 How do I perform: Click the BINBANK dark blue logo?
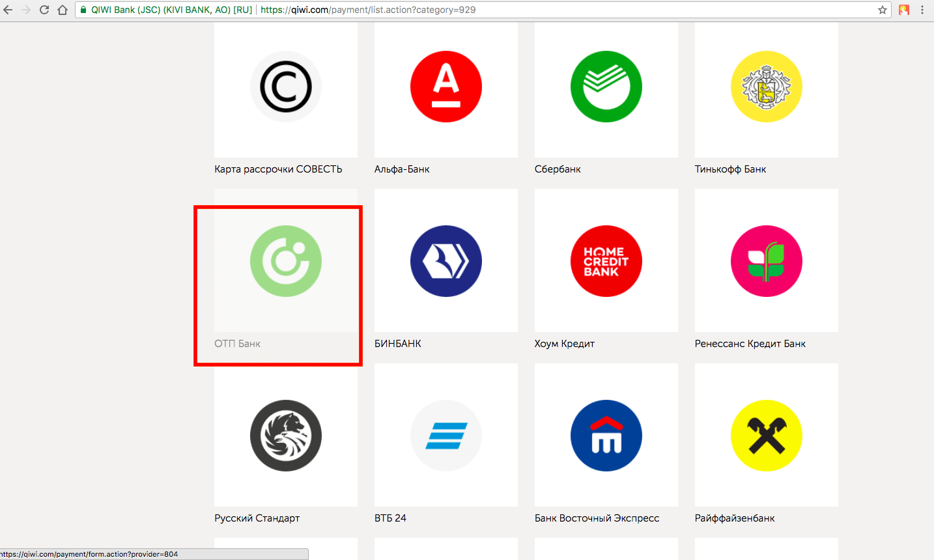click(446, 261)
